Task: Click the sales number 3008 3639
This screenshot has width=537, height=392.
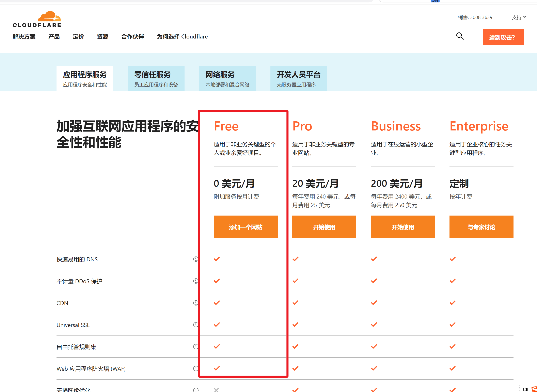Action: pyautogui.click(x=481, y=17)
